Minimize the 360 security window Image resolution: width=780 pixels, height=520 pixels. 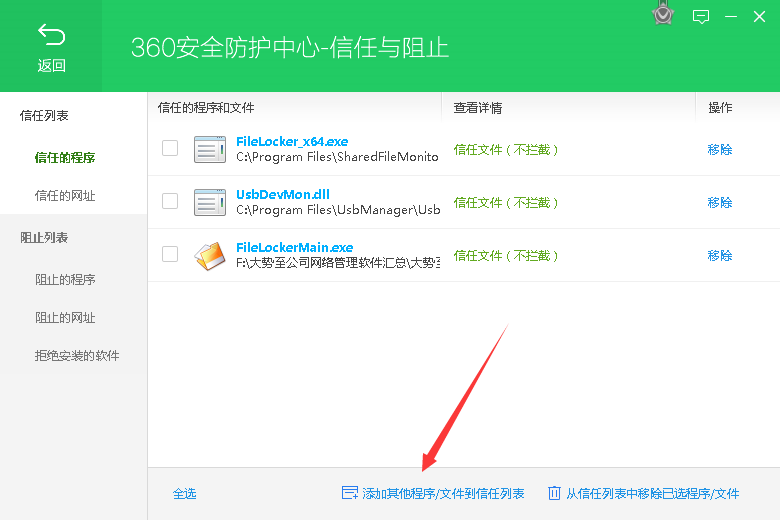point(733,16)
